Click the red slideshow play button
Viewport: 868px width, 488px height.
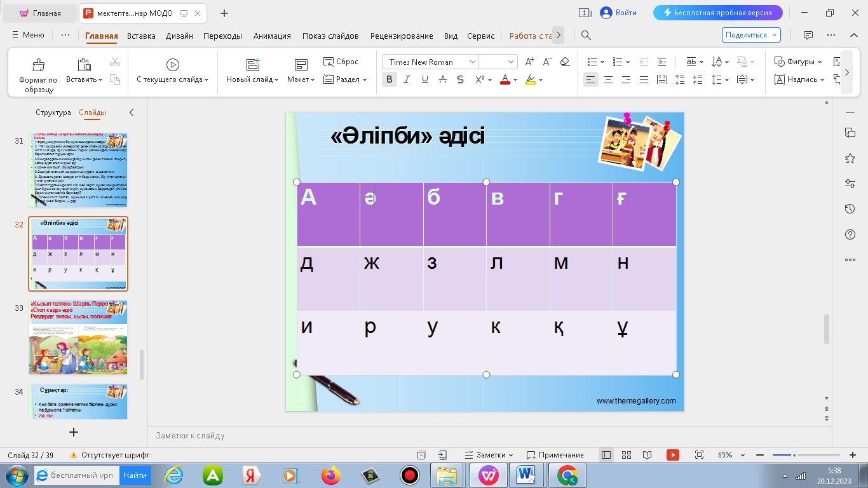pyautogui.click(x=672, y=455)
